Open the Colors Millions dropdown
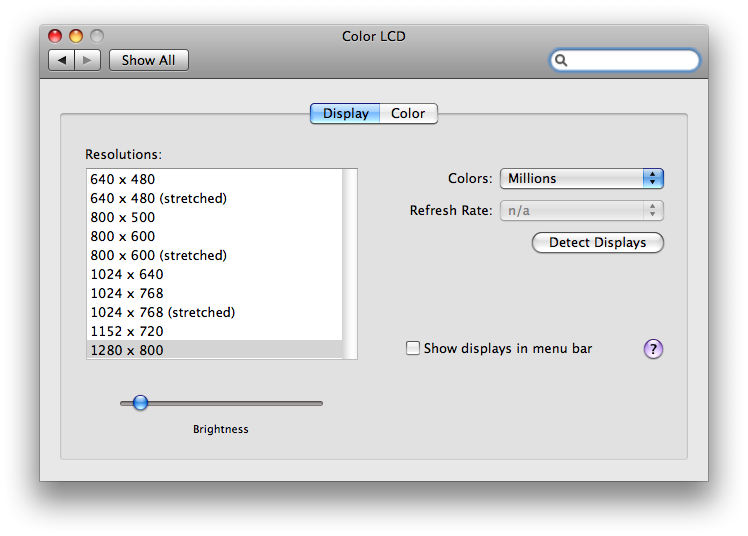The height and width of the screenshot is (536, 748). point(582,178)
